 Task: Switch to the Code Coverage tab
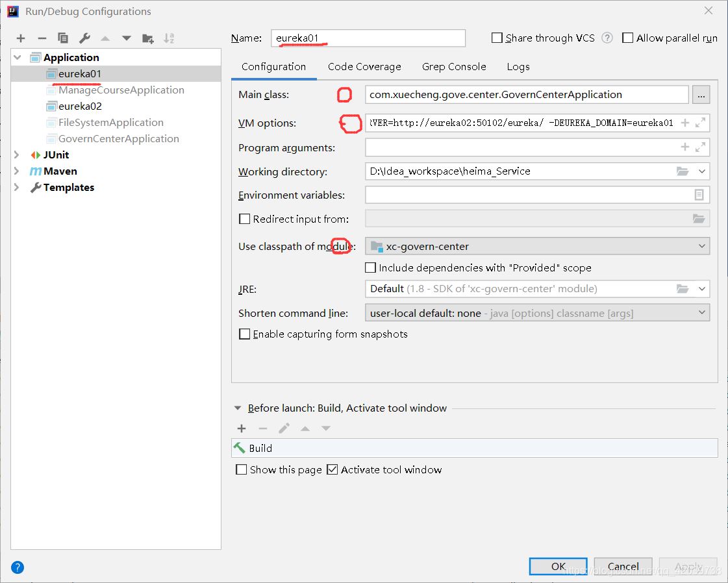pyautogui.click(x=364, y=67)
